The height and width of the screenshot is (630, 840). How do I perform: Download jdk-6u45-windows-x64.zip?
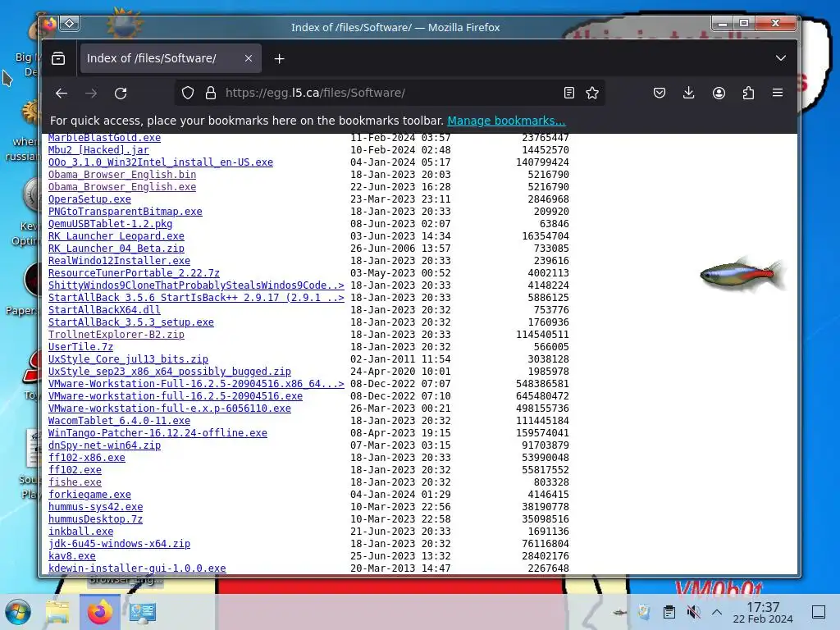pyautogui.click(x=120, y=545)
